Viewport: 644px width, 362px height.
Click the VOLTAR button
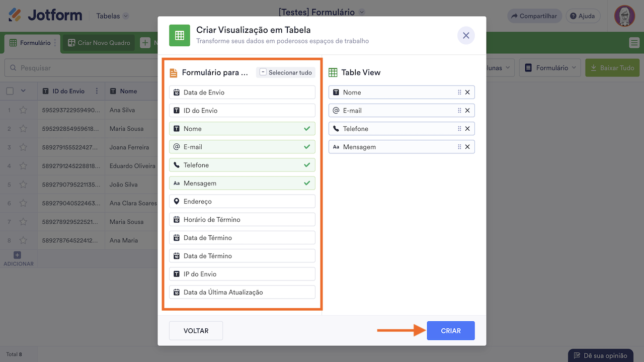coord(196,331)
